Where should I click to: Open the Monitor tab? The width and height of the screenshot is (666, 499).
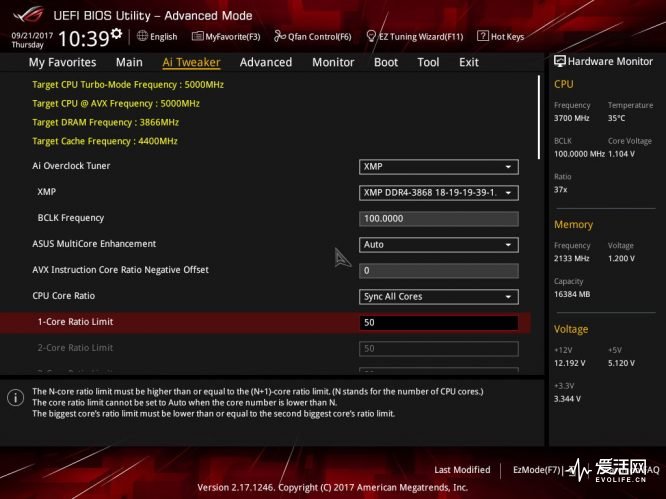coord(333,62)
